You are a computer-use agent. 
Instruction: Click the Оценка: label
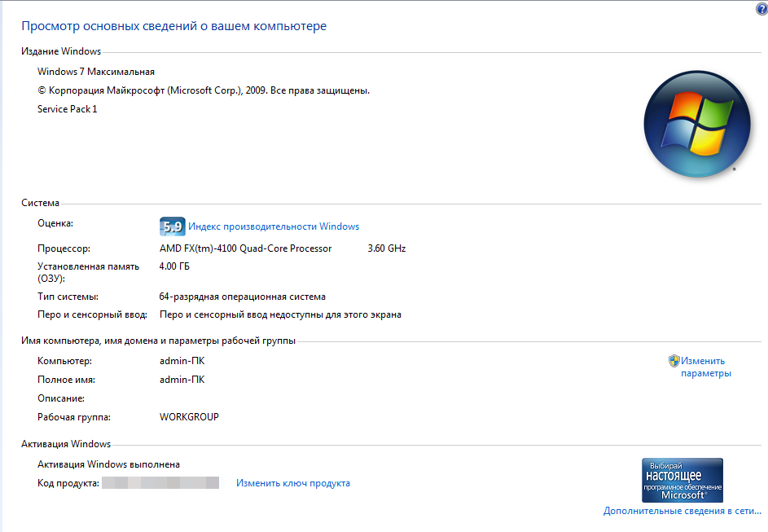coord(55,223)
